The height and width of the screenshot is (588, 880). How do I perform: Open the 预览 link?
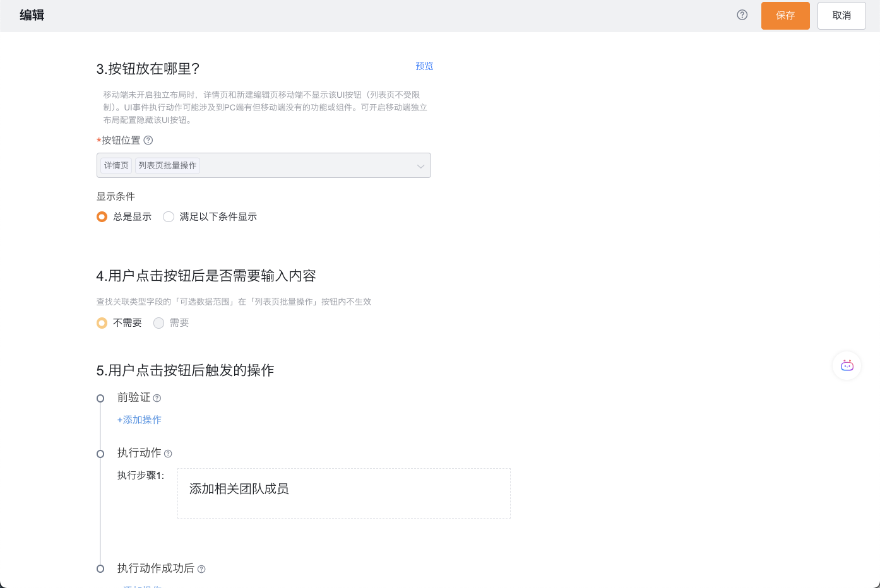pos(424,66)
